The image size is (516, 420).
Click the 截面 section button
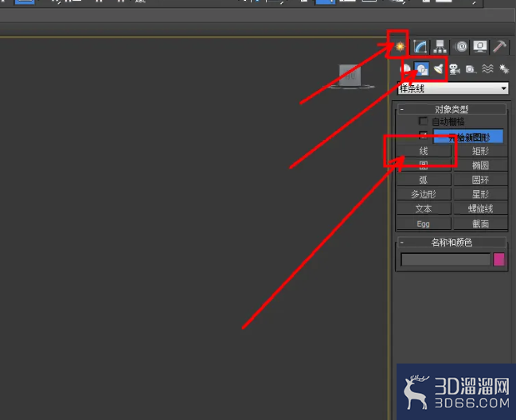click(x=480, y=224)
